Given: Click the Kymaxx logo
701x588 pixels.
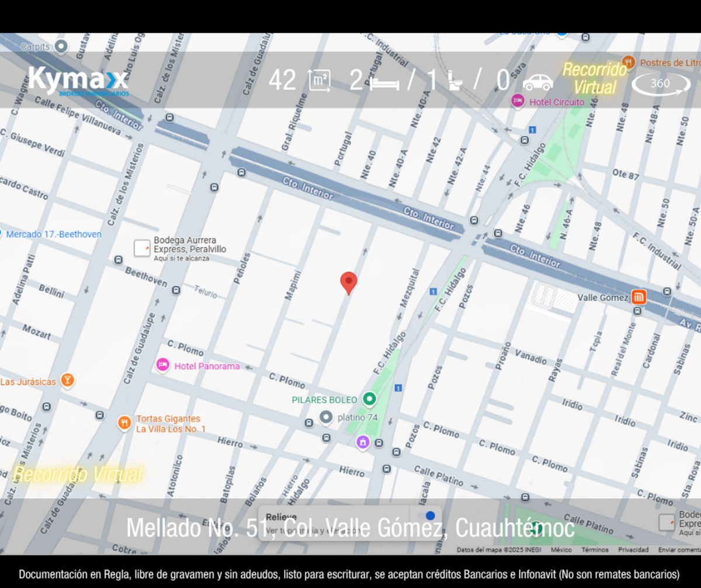Looking at the screenshot, I should [78, 81].
